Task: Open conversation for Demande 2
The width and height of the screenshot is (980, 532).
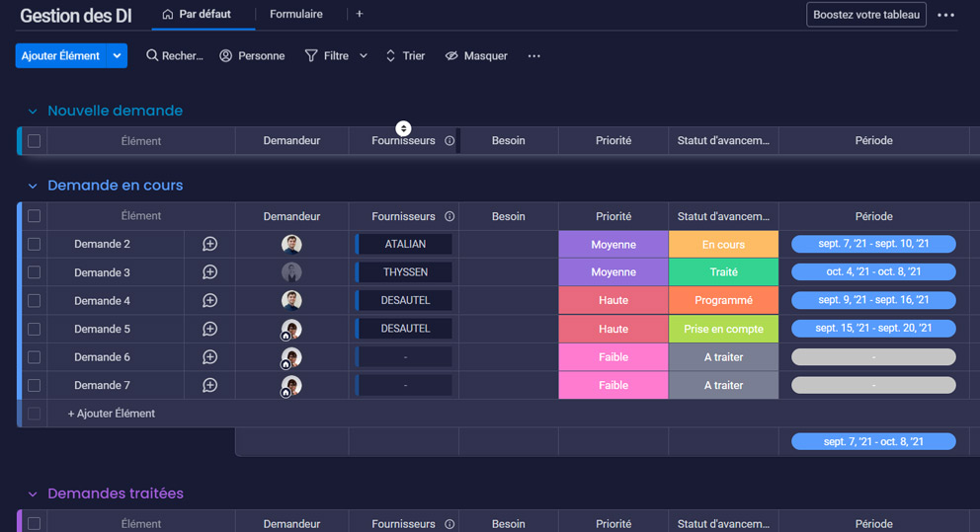Action: tap(210, 244)
